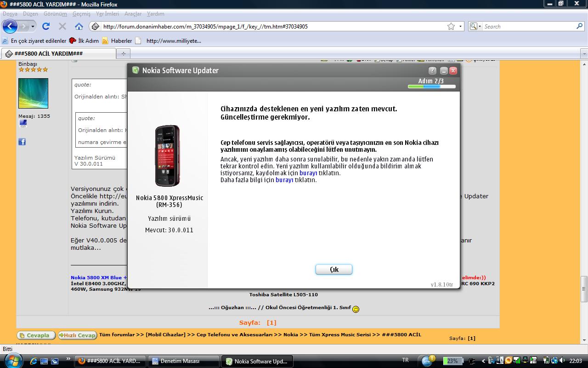Click the Adım 2/3 progress bar
The width and height of the screenshot is (588, 368).
coord(431,86)
